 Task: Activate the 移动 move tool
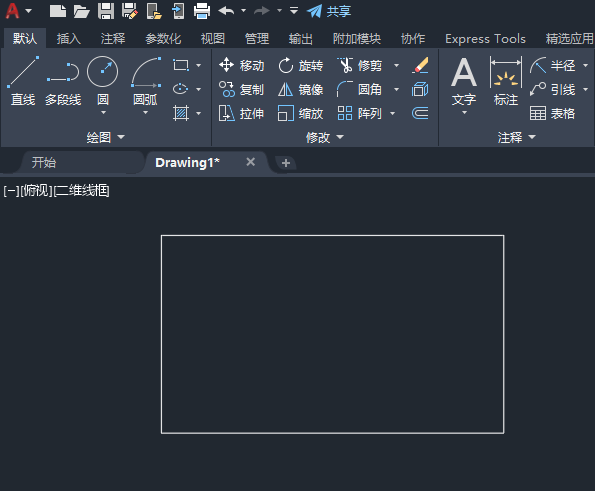(242, 66)
